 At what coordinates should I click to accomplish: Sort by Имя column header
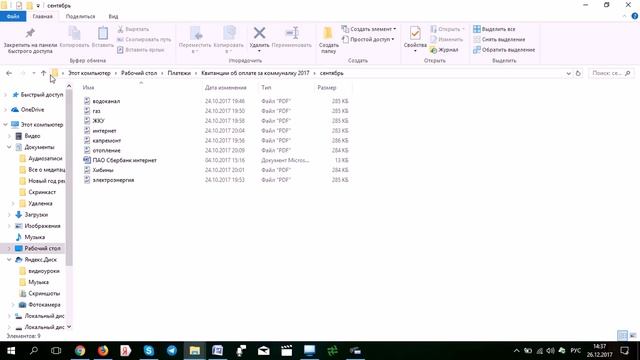pos(88,87)
